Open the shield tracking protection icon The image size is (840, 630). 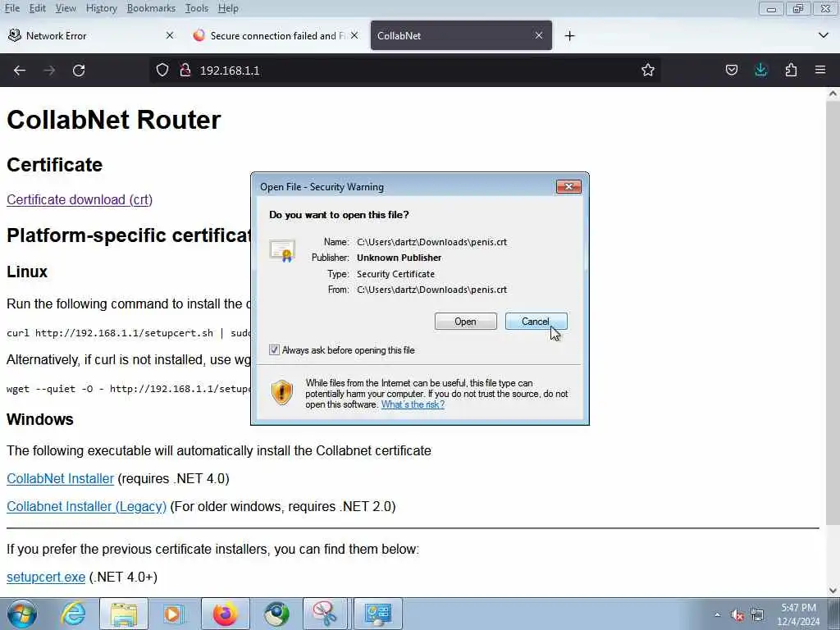pos(162,71)
